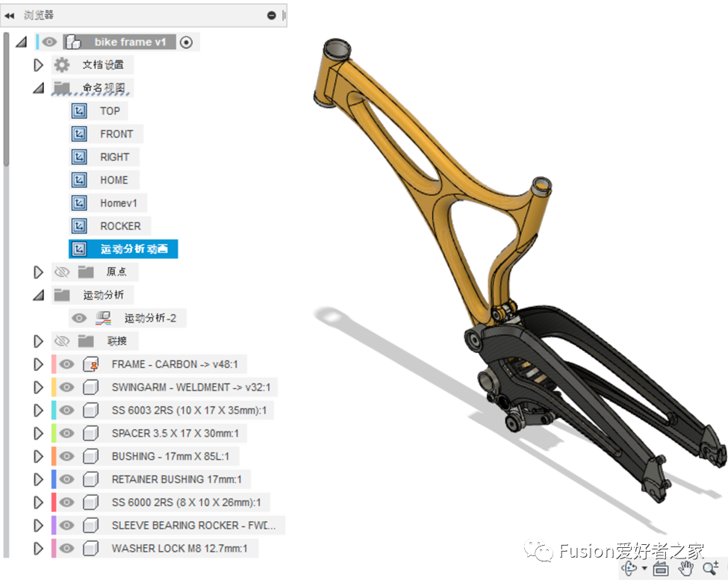Click the SWINGARM - WELDMENT component cube icon

(x=90, y=387)
